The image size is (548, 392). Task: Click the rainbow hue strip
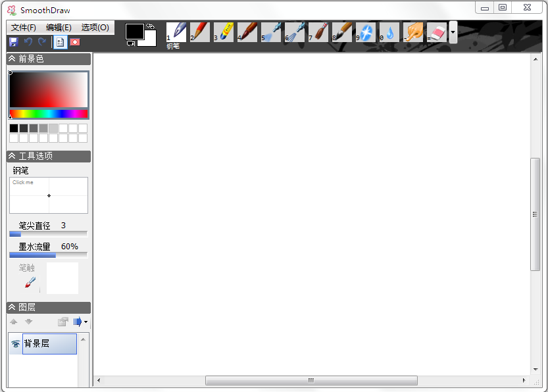pos(49,114)
